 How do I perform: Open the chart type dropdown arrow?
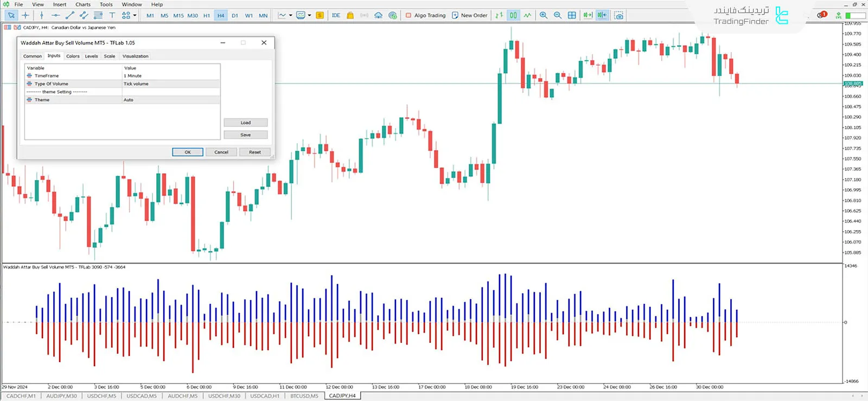coord(291,15)
